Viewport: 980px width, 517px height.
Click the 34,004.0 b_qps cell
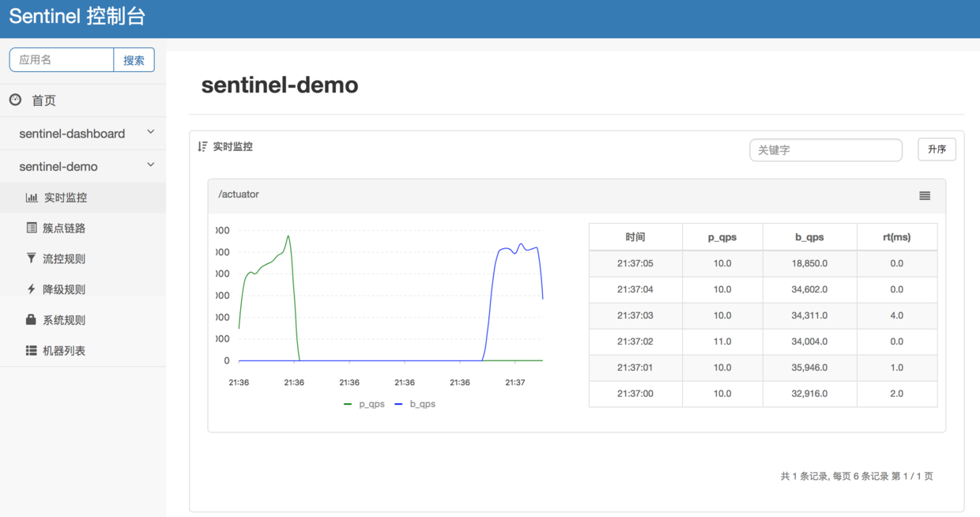(x=809, y=342)
